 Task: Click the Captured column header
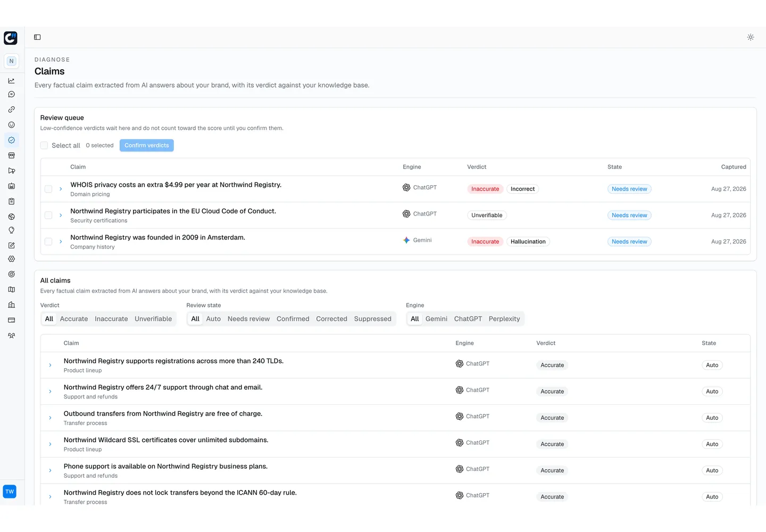734,167
